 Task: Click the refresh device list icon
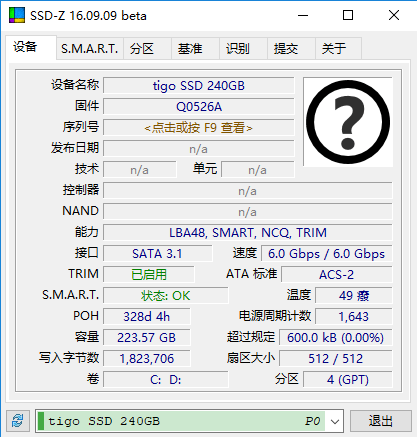[x=18, y=421]
